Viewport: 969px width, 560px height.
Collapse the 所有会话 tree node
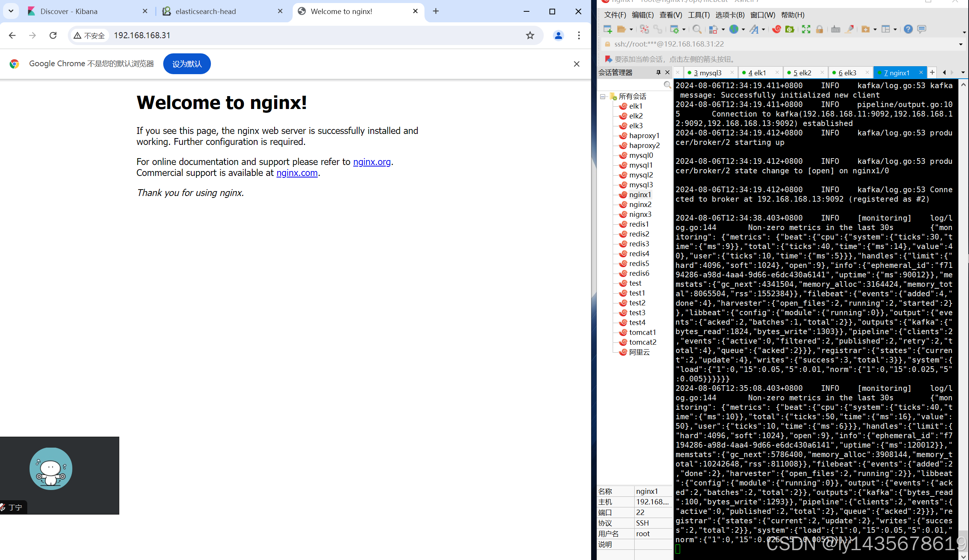coord(602,97)
